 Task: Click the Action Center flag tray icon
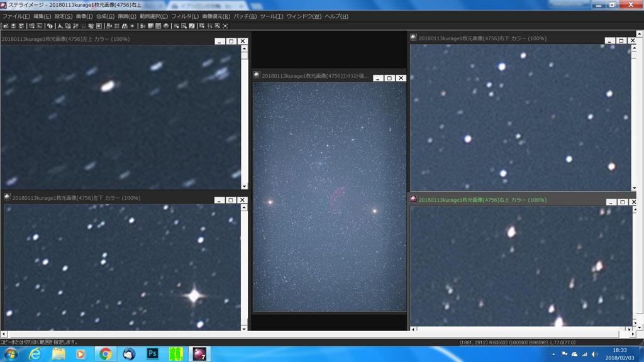[564, 354]
